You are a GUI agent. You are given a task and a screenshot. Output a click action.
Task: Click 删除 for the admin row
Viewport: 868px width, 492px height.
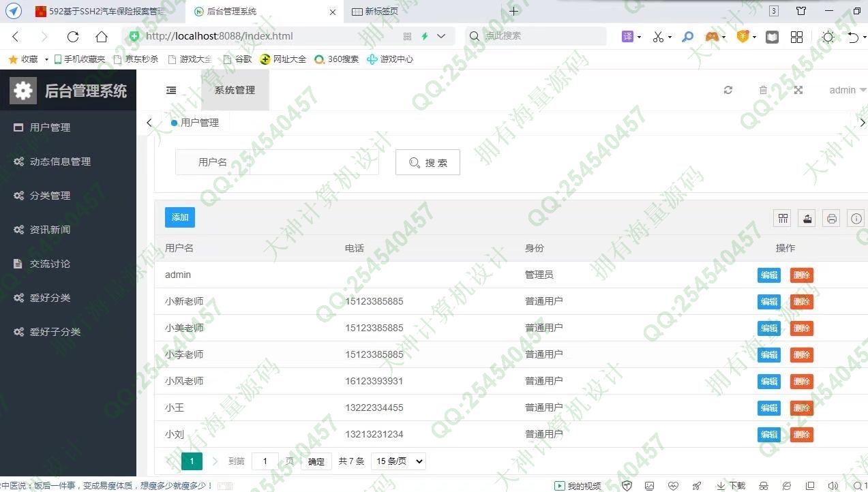tap(802, 275)
